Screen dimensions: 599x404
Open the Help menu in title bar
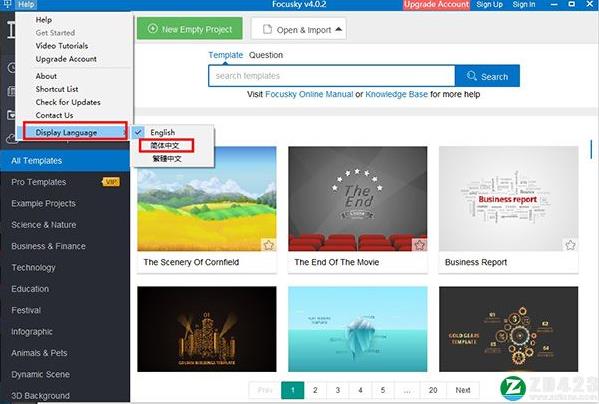pos(26,5)
